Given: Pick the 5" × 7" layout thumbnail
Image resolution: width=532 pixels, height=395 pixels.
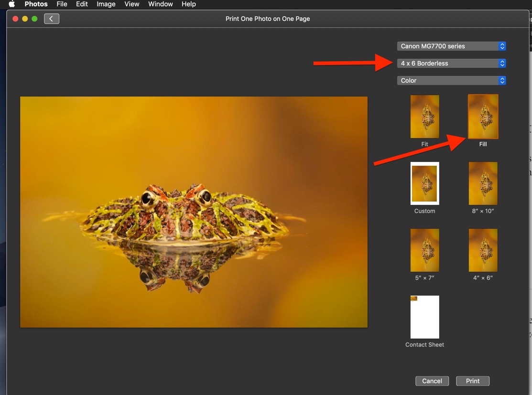Looking at the screenshot, I should (424, 250).
